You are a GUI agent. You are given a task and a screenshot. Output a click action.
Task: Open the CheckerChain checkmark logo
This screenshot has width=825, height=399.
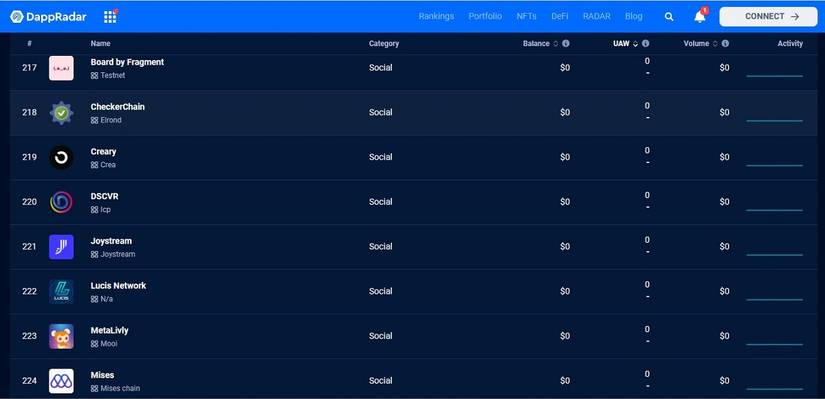(62, 113)
